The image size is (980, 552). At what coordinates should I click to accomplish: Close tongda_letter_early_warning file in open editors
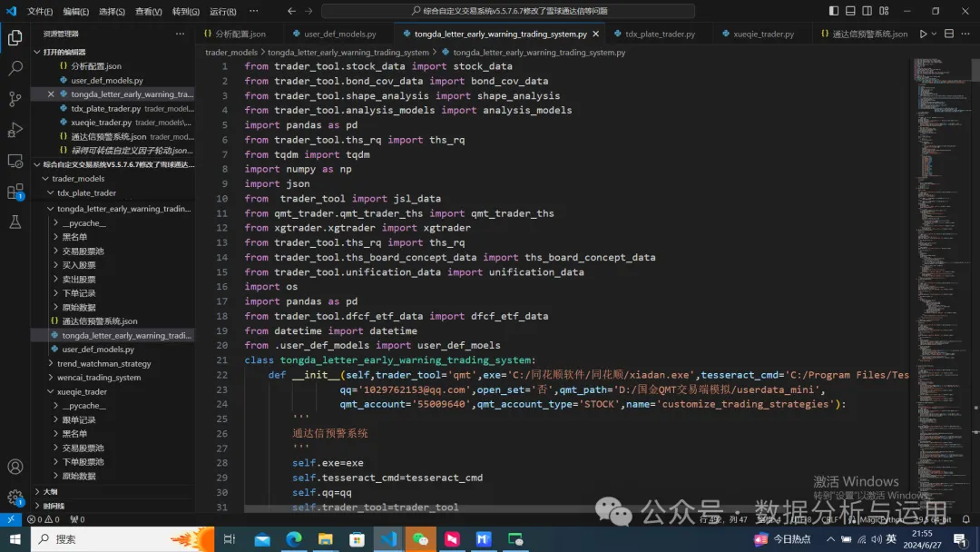51,94
